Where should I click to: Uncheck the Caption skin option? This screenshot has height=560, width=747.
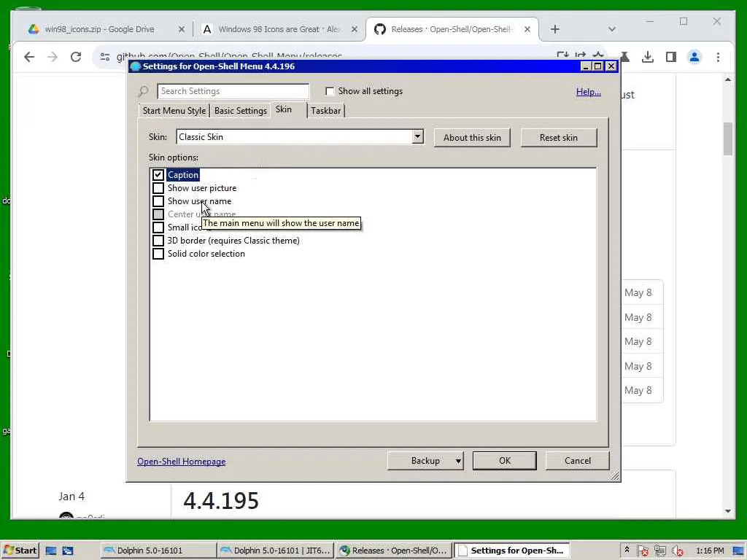(x=158, y=175)
